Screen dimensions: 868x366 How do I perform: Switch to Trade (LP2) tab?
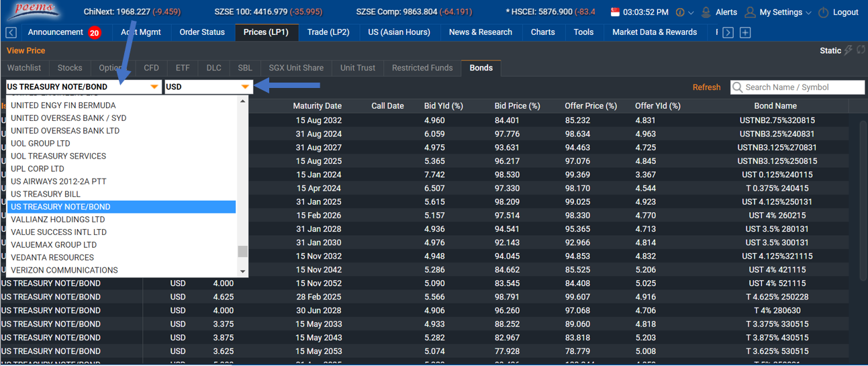pos(328,32)
